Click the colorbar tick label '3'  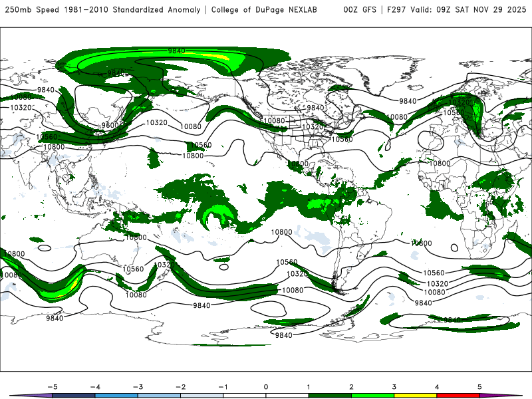[x=394, y=387]
